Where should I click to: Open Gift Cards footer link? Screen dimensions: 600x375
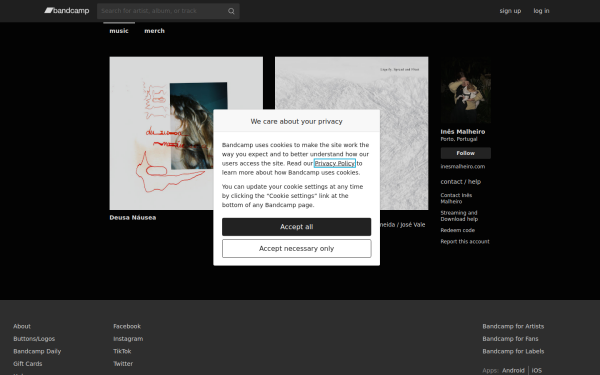[28, 364]
